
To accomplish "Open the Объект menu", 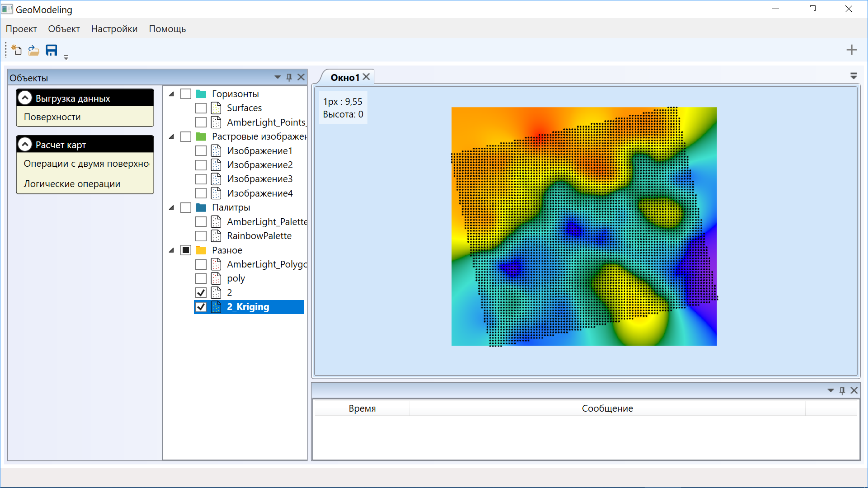I will (64, 29).
